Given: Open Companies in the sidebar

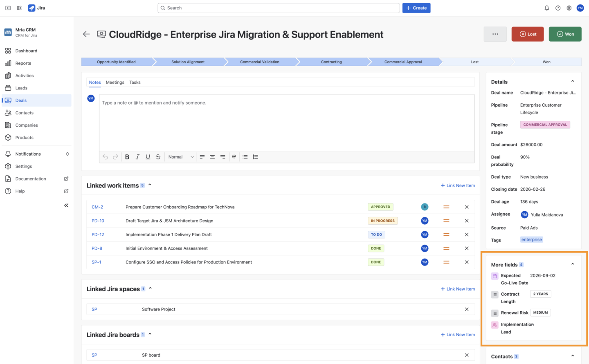Looking at the screenshot, I should (37, 125).
